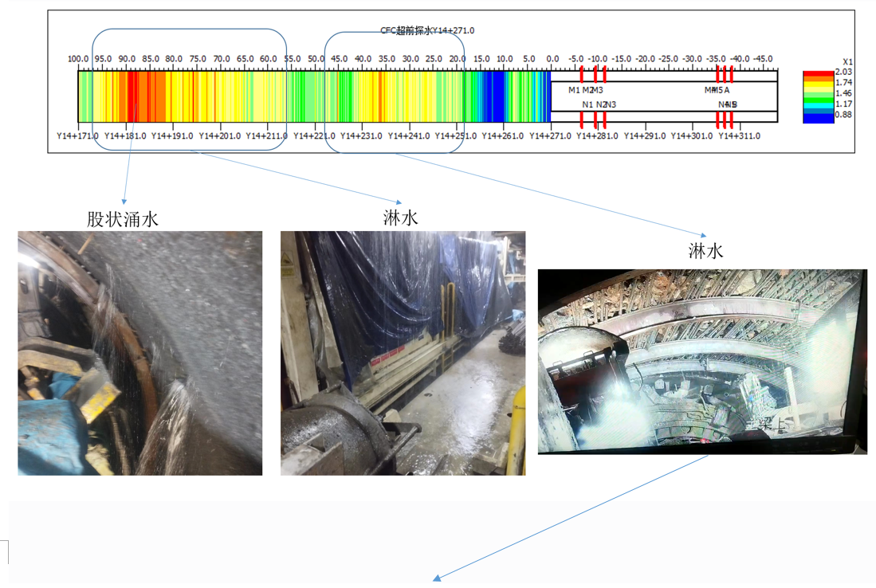This screenshot has width=876, height=588.
Task: Click the 0.0 tick label on the top axis
Action: pos(552,59)
